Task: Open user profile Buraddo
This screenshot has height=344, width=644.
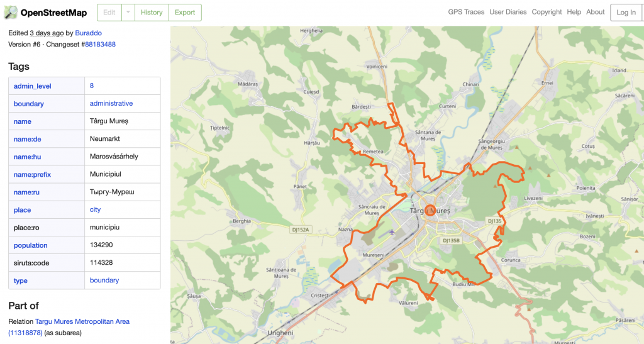Action: coord(88,33)
